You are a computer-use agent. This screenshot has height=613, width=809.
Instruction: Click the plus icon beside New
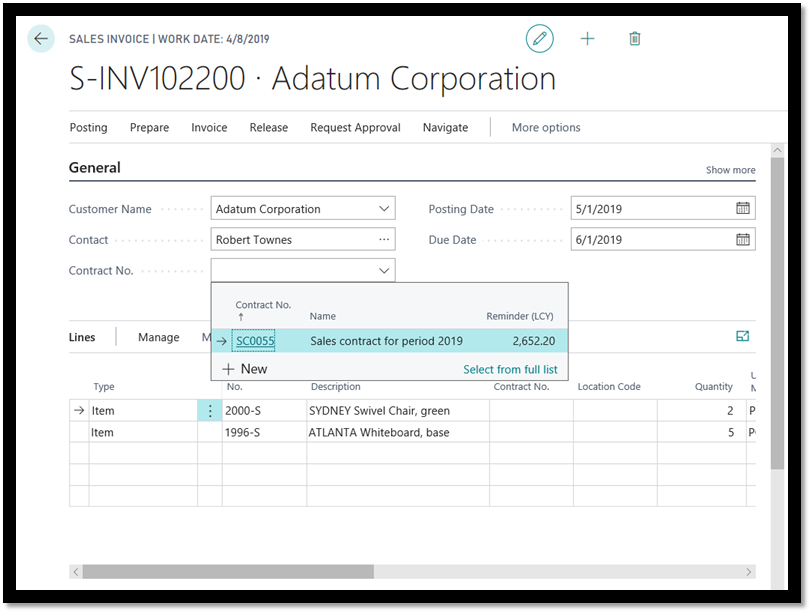(x=228, y=369)
